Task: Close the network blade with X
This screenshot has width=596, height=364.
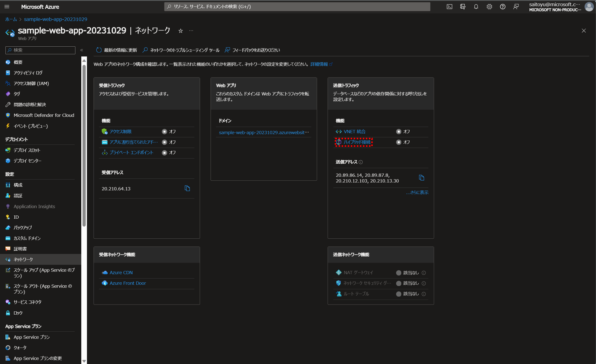Action: (584, 30)
